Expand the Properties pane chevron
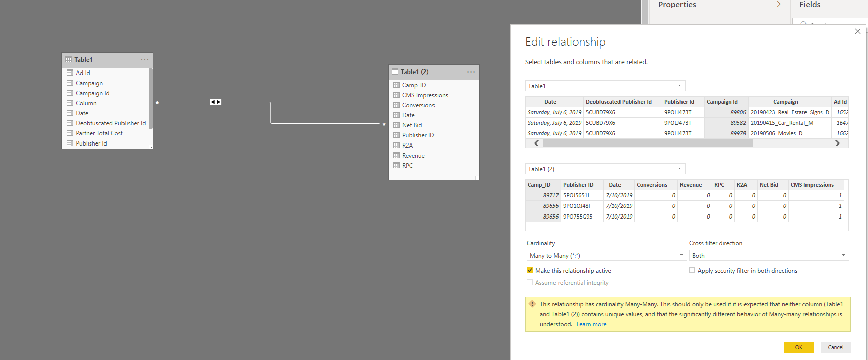This screenshot has height=360, width=868. [x=779, y=5]
